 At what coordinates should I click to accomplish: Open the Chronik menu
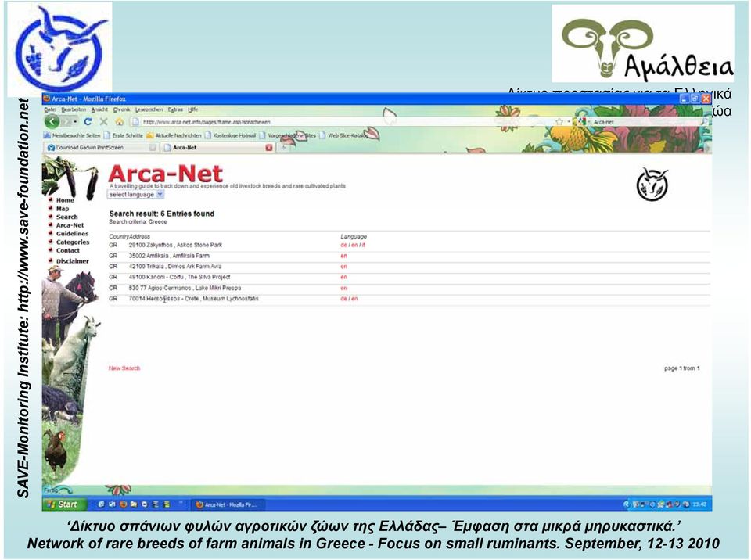point(122,109)
